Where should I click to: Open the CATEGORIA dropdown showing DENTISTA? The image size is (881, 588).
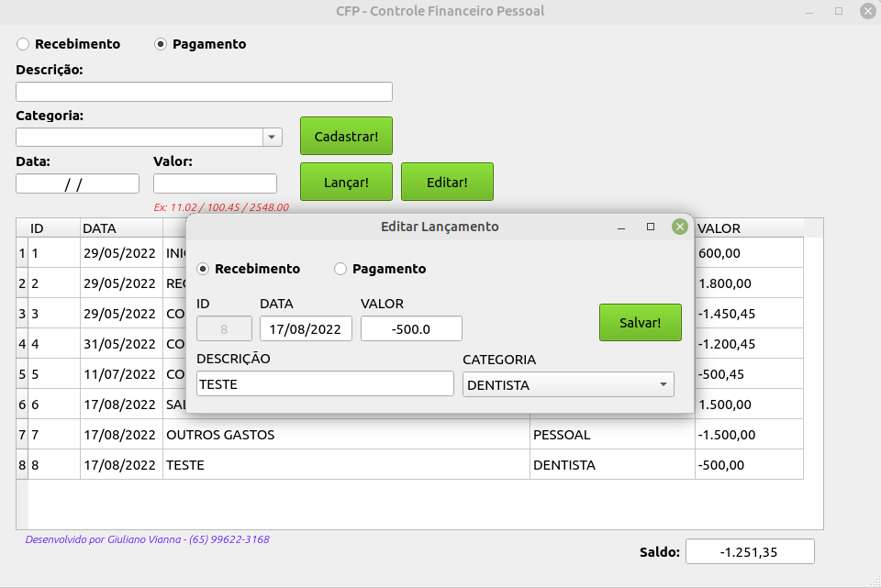click(663, 383)
